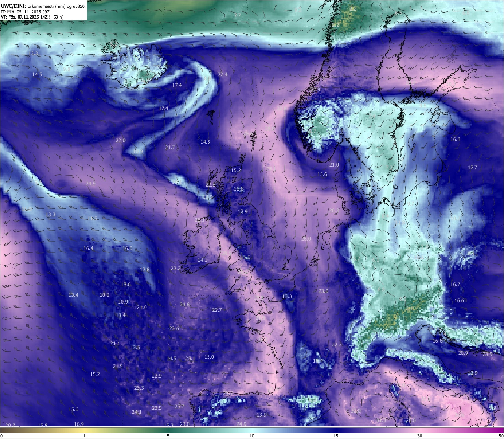The width and height of the screenshot is (504, 439).
Task: Click the 22.9 value on the map
Action: click(x=157, y=376)
